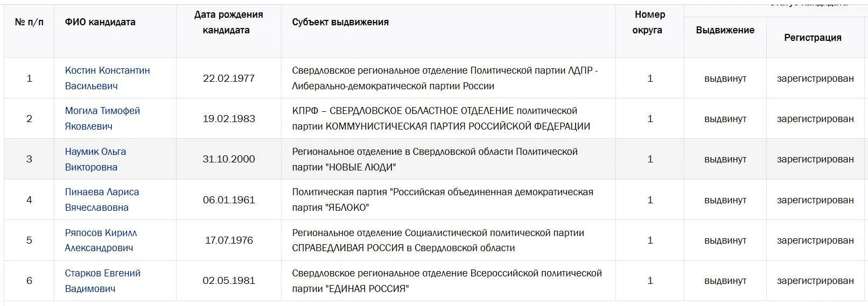Click the ФИО кандидата column header

pos(100,22)
